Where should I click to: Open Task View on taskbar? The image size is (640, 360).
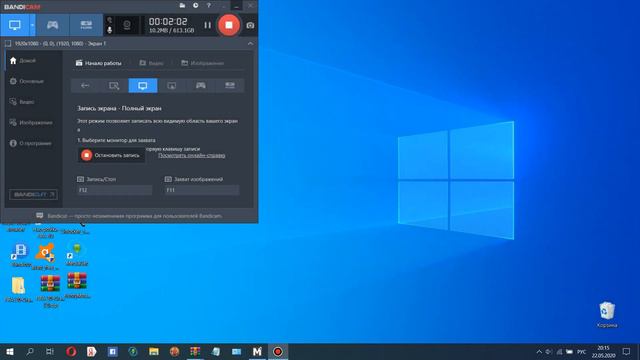50,351
